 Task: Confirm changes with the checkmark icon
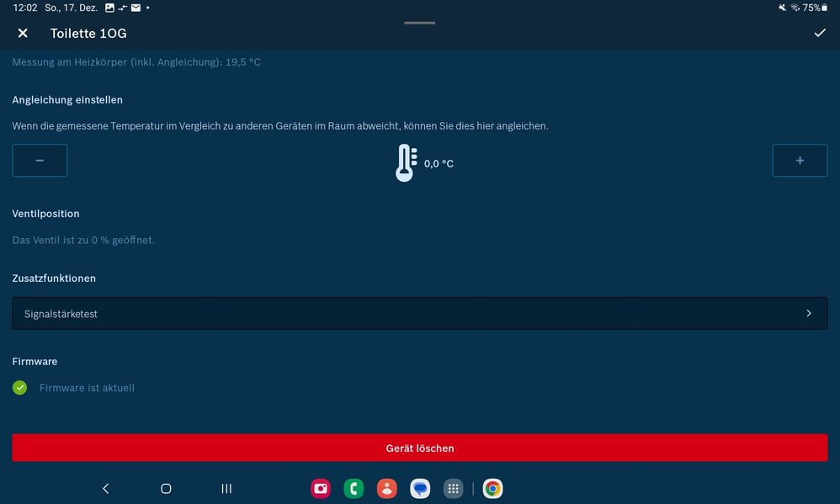(819, 33)
